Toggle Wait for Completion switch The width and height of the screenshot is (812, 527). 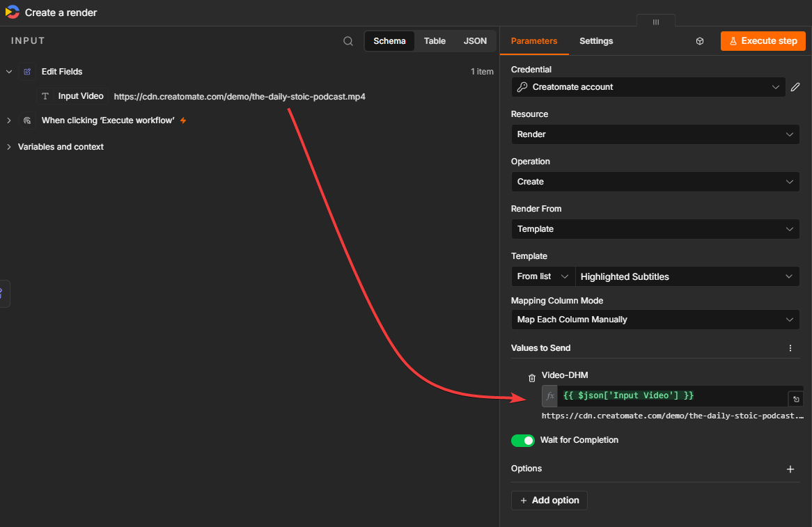(x=522, y=441)
